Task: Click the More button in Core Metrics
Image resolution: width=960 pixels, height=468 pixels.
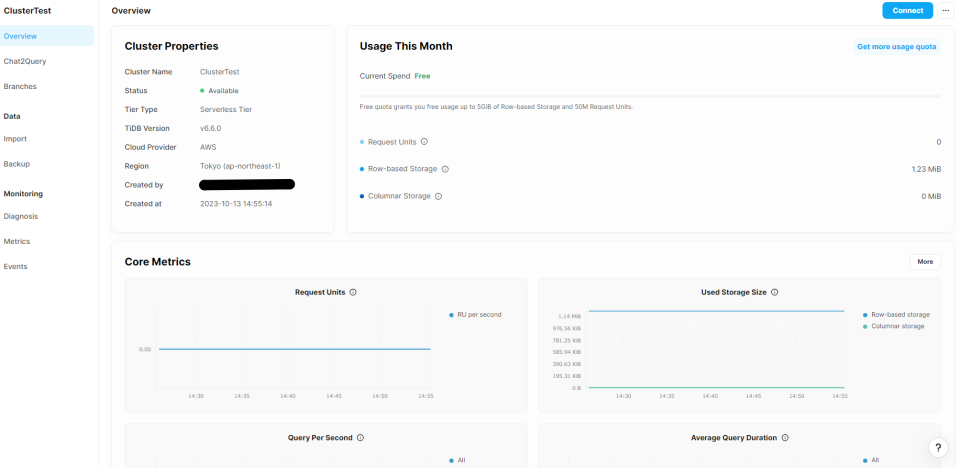Action: click(925, 262)
